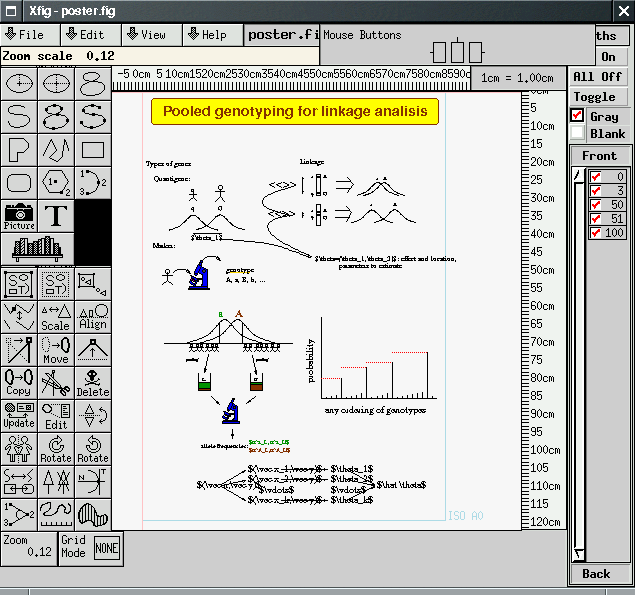Uncheck depth layer 50
The height and width of the screenshot is (595, 635).
point(595,205)
